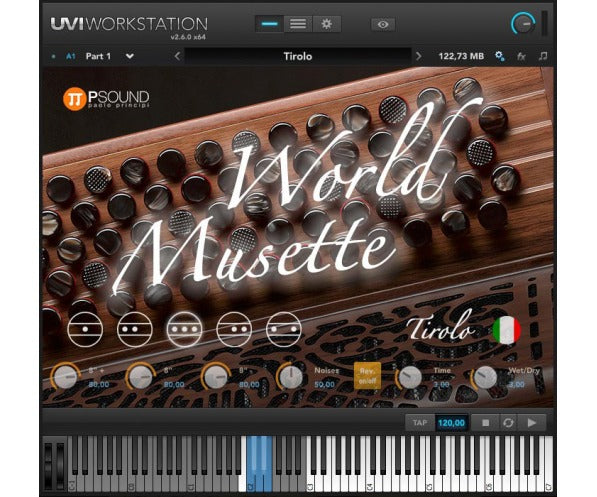Expand the Part 1 dropdown chevron
The width and height of the screenshot is (597, 497).
coord(130,56)
